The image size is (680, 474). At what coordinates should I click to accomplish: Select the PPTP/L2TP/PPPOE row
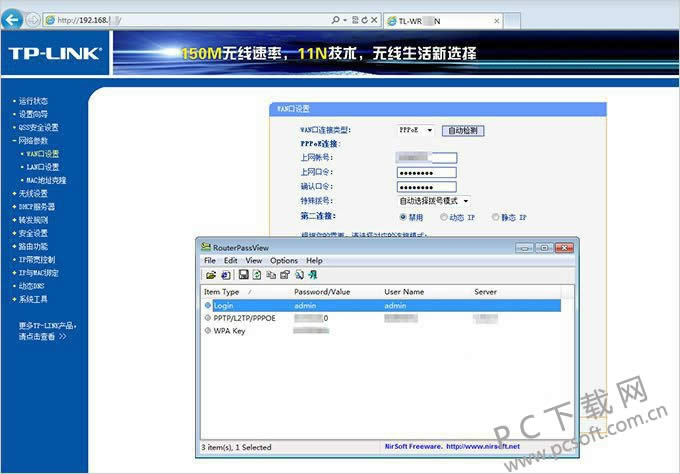(x=382, y=318)
